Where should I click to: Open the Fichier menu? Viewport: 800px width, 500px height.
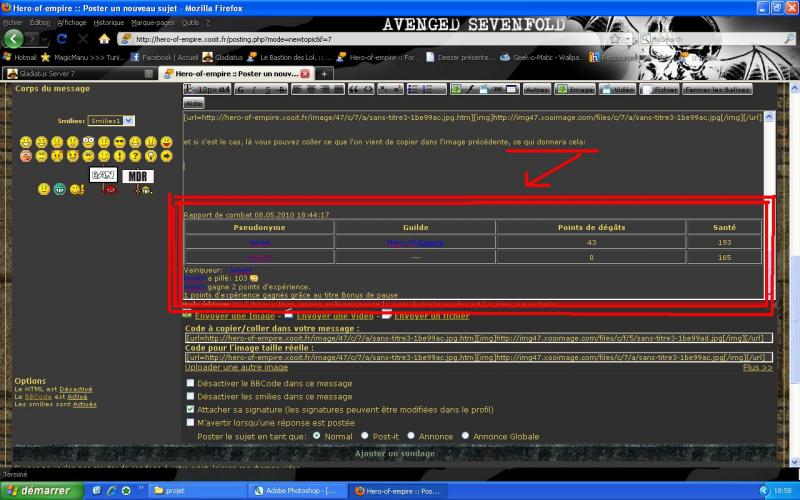[x=13, y=22]
